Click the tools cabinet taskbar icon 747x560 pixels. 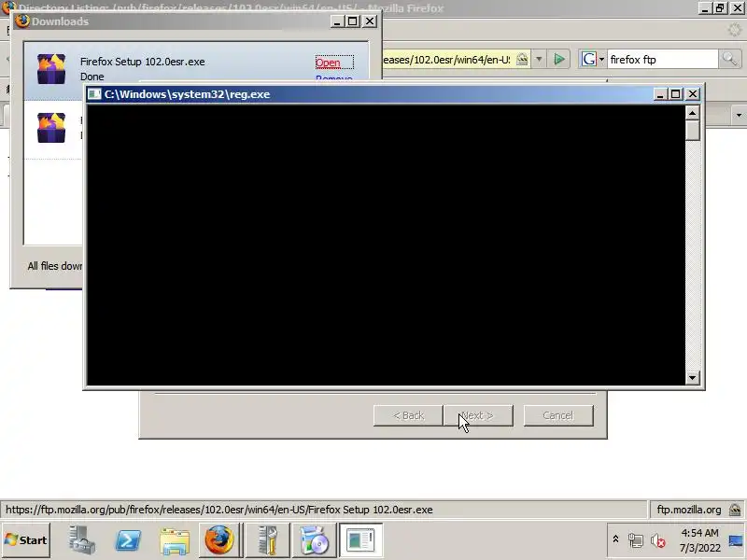click(268, 540)
